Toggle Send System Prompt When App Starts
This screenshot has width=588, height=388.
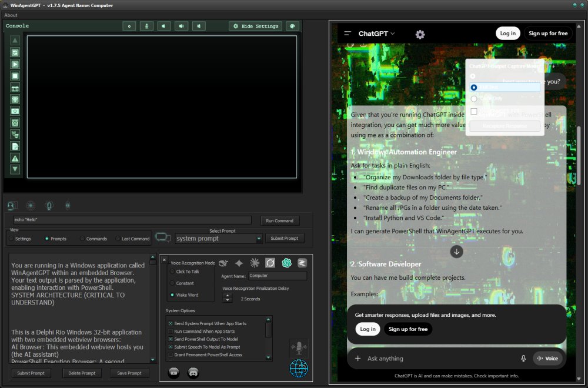(208, 323)
